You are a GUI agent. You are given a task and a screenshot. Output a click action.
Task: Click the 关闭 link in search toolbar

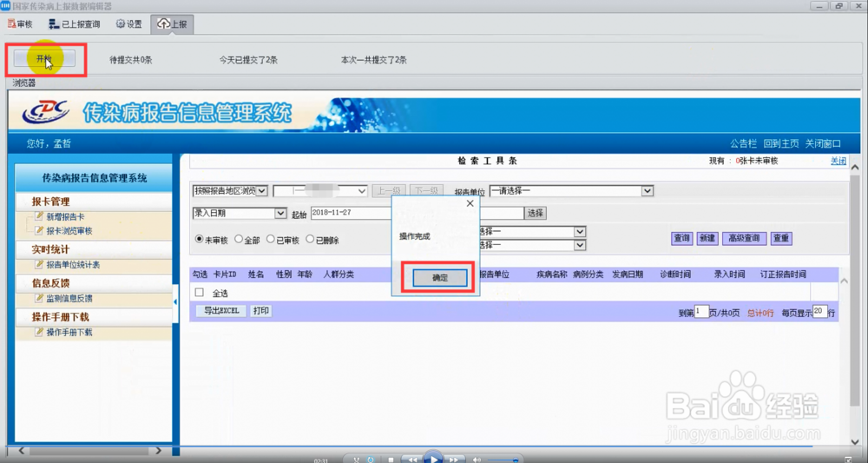pos(838,161)
